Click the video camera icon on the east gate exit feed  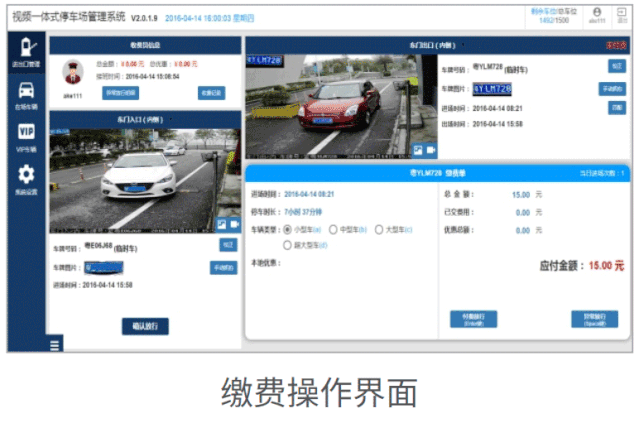point(431,150)
